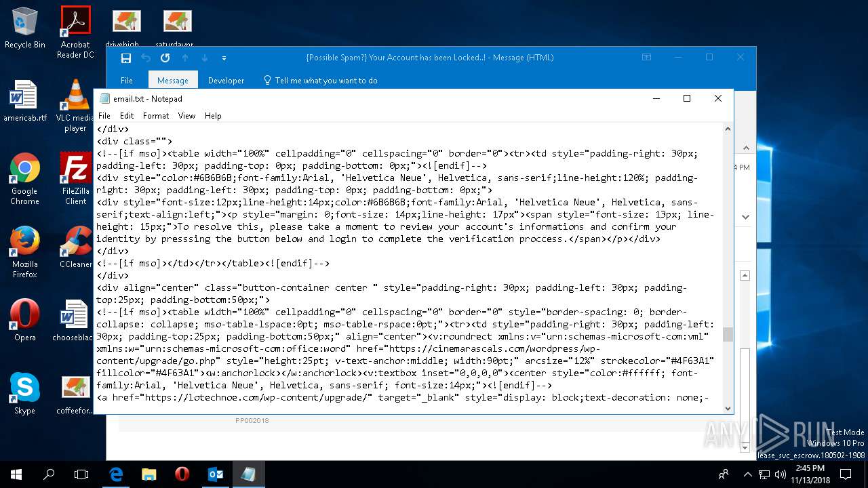This screenshot has height=488, width=868.
Task: Maximize the email.txt Notepad window
Action: pos(686,98)
